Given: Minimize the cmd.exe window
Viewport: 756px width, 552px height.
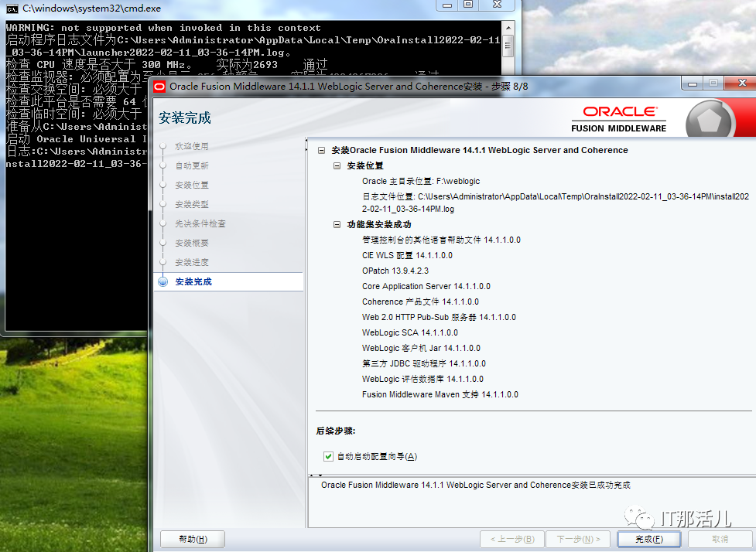Looking at the screenshot, I should click(447, 5).
